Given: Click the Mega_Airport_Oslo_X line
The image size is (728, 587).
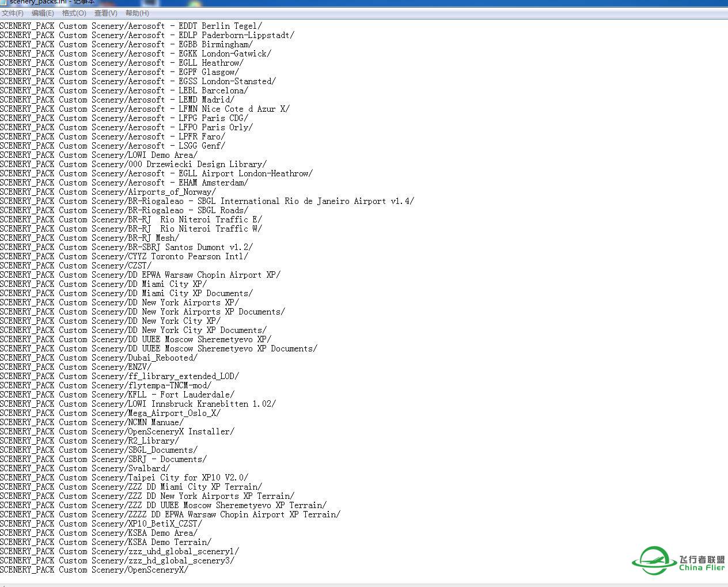Looking at the screenshot, I should point(110,413).
